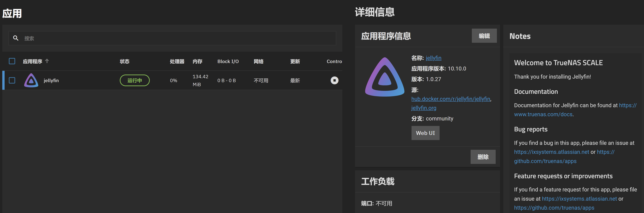Toggle the select-all apps checkbox
This screenshot has width=644, height=213.
(12, 61)
